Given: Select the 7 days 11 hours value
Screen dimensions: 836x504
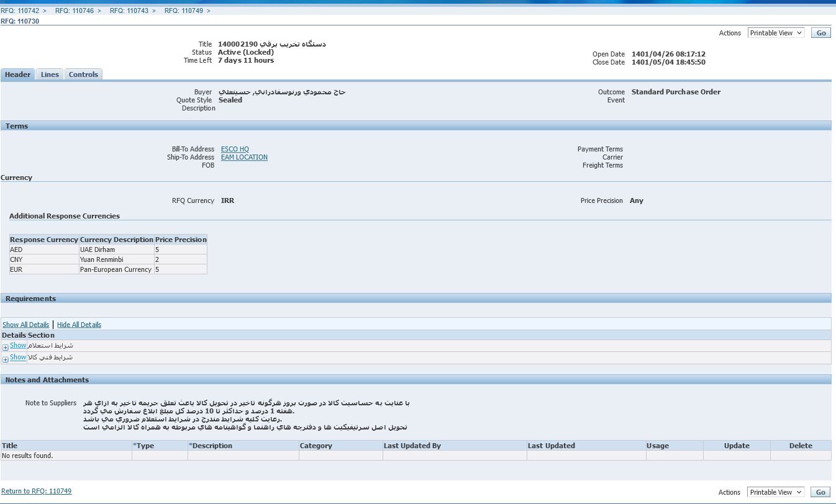Looking at the screenshot, I should click(246, 60).
